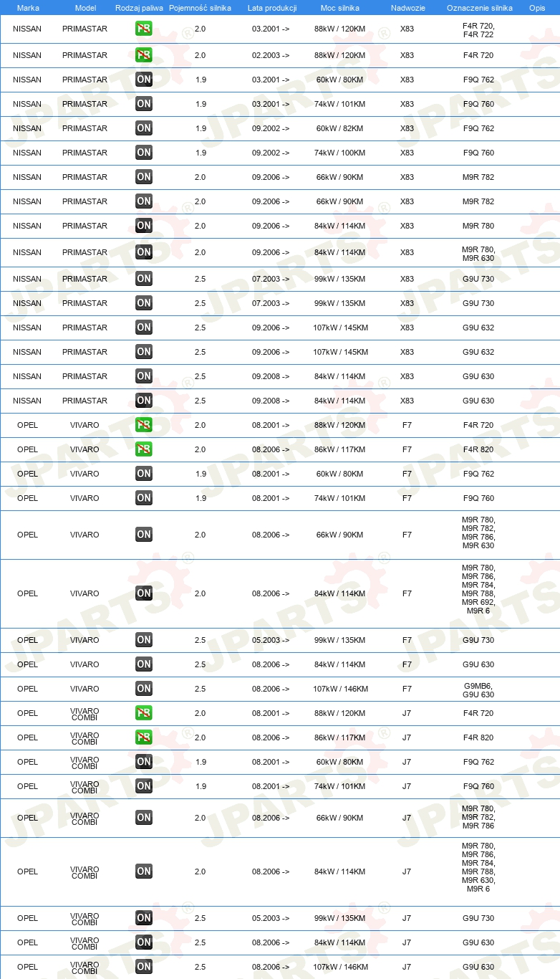Click petrol icon for Opel Vivaro F7 F4R 820
Image resolution: width=560 pixels, height=979 pixels.
[x=144, y=449]
